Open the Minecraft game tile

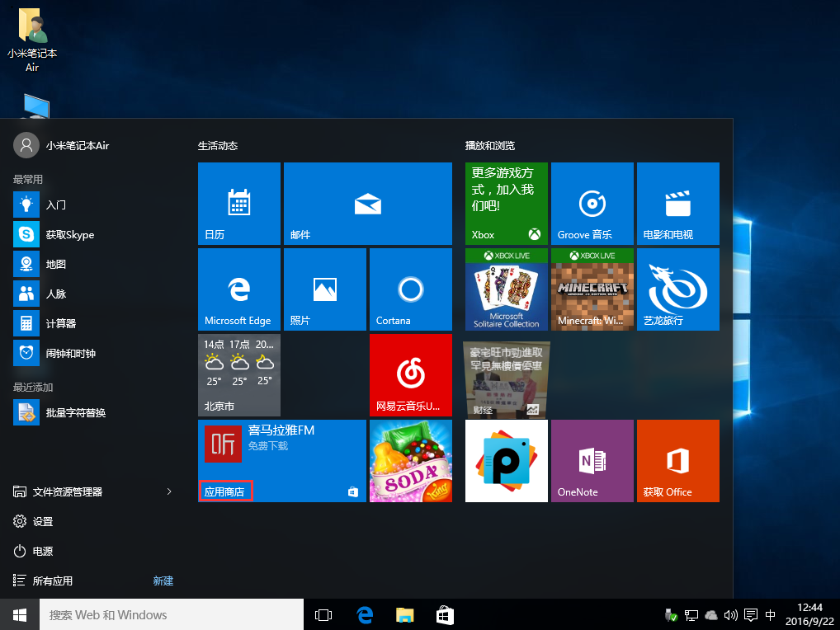tap(592, 289)
